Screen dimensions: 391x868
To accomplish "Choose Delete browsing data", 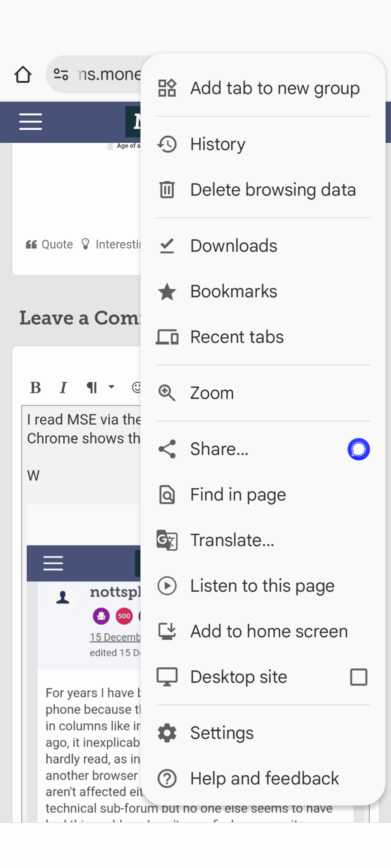I will (262, 190).
